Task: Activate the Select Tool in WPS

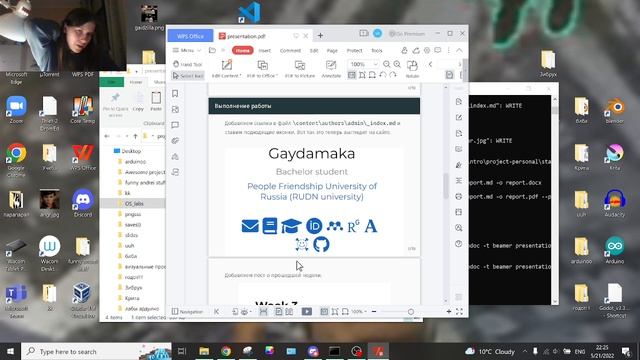Action: tap(187, 76)
